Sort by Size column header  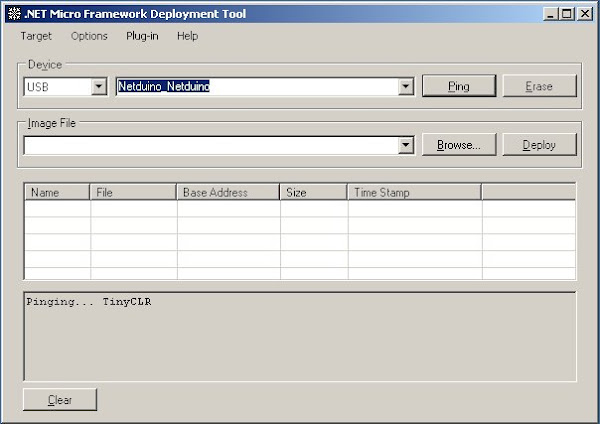click(314, 192)
